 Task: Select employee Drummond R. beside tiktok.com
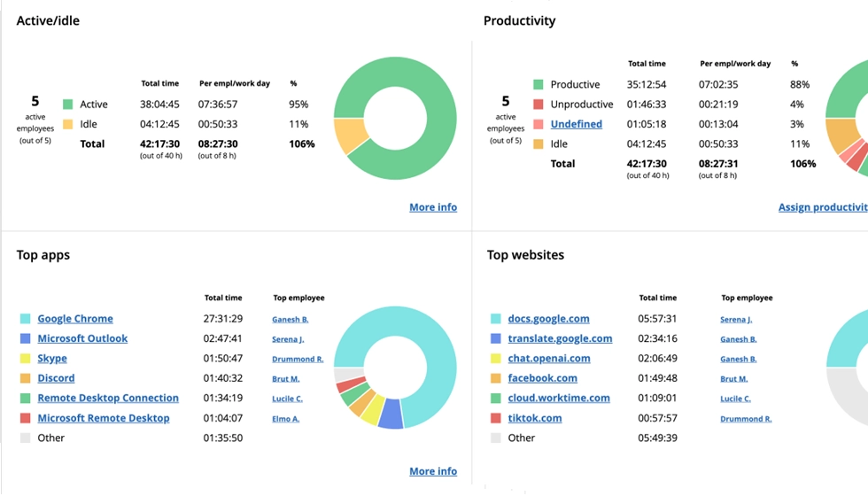coord(746,419)
